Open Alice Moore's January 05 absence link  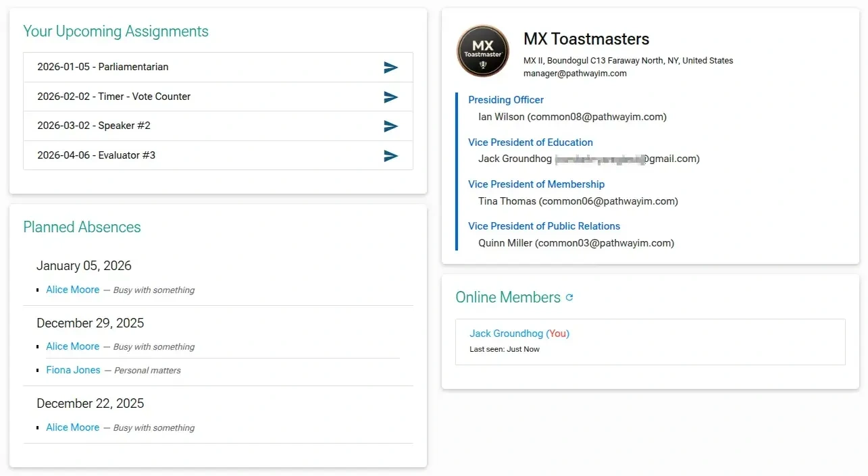pos(73,290)
